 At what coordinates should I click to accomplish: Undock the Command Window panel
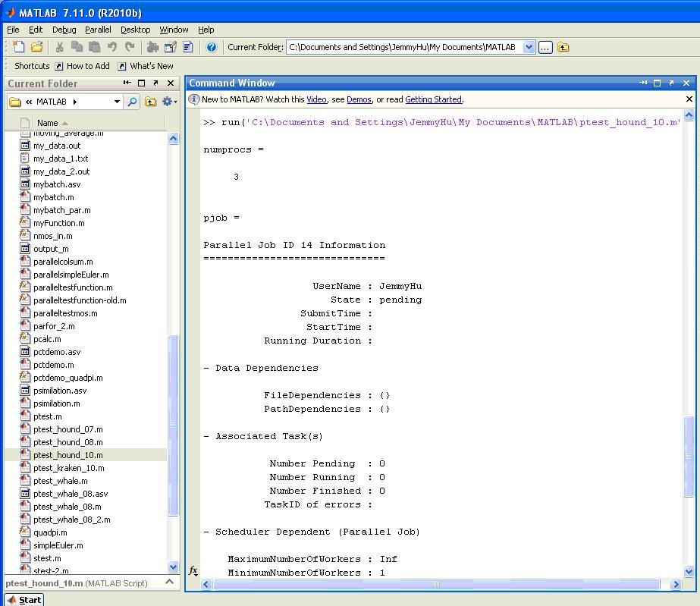coord(672,83)
